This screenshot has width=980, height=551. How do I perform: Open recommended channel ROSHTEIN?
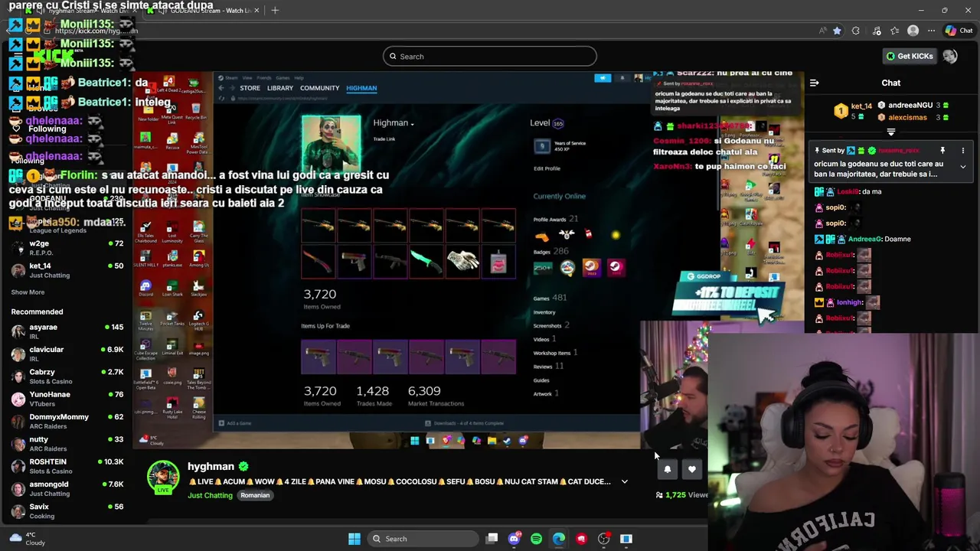[x=67, y=466]
